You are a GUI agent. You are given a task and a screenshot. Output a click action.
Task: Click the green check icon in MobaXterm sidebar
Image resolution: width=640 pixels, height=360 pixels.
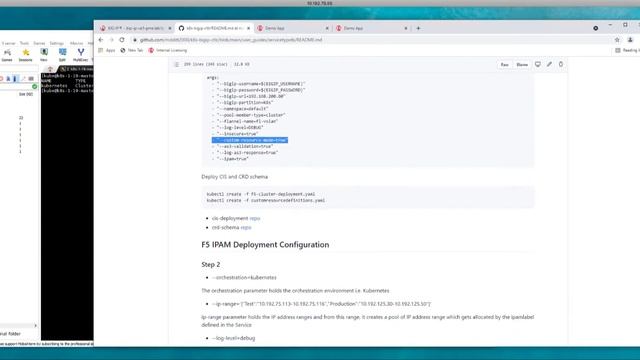[x=34, y=87]
